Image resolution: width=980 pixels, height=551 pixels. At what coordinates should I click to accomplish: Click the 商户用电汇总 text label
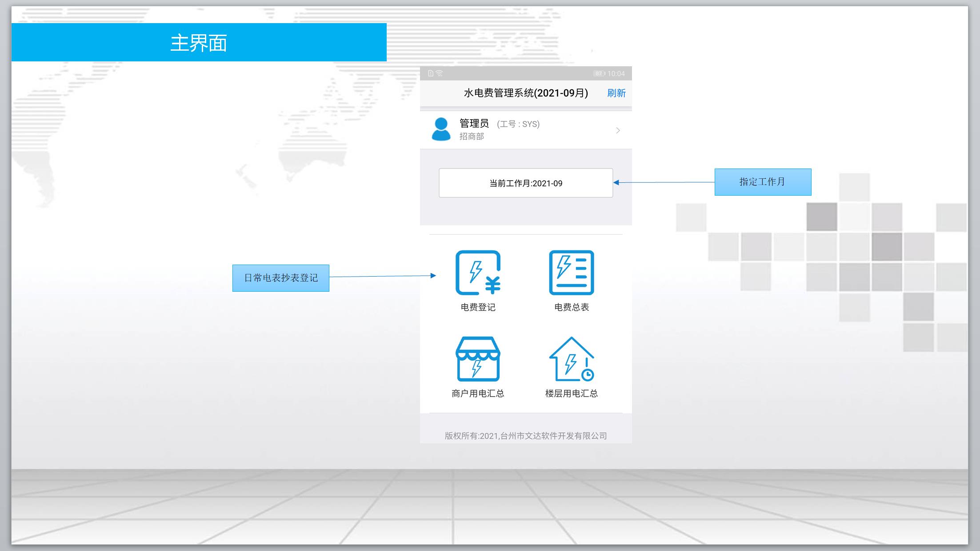click(x=478, y=394)
